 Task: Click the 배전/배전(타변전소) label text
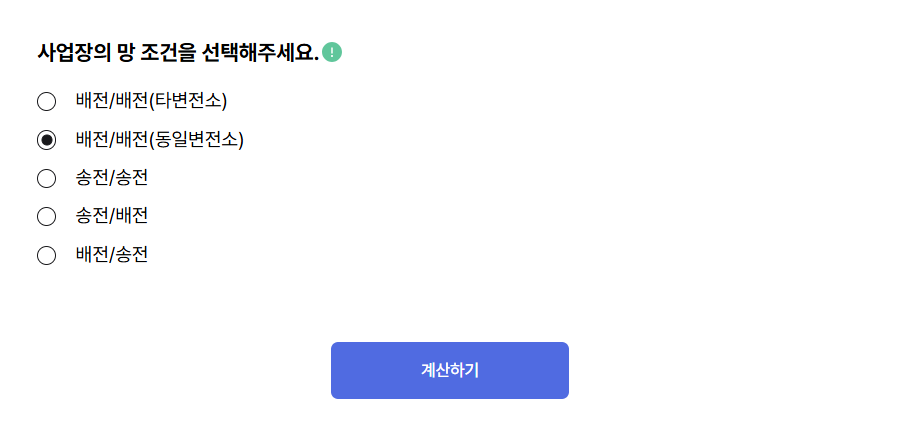click(151, 101)
